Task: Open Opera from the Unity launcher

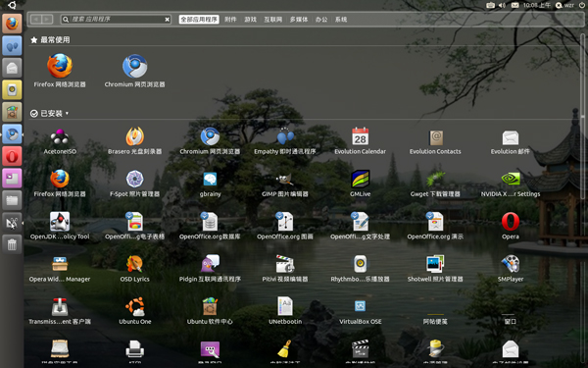Action: [x=12, y=156]
